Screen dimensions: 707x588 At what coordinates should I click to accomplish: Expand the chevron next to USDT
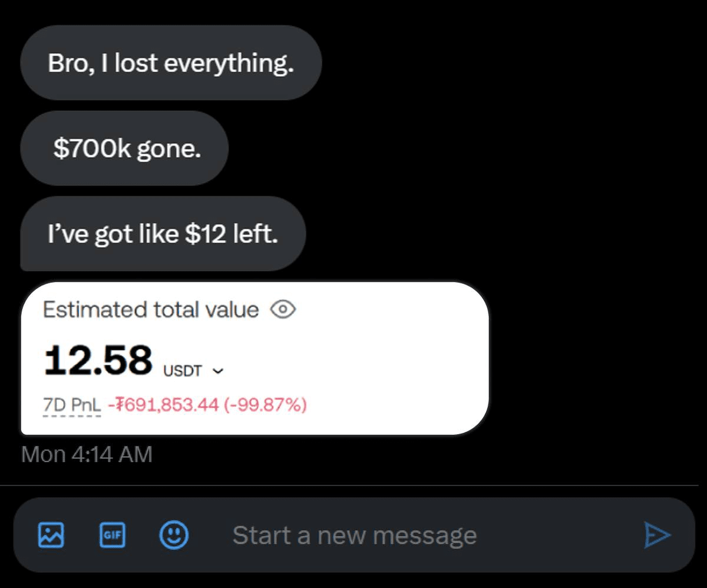[218, 371]
